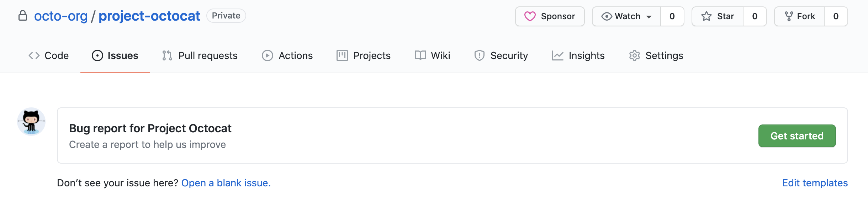The width and height of the screenshot is (868, 202).
Task: Click the Fork icon
Action: (789, 16)
